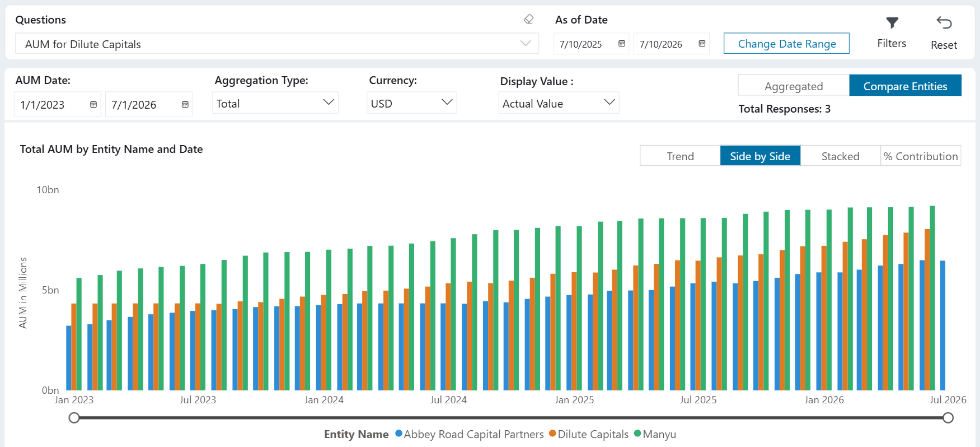Open the Currency USD dropdown
The image size is (980, 447).
point(412,103)
